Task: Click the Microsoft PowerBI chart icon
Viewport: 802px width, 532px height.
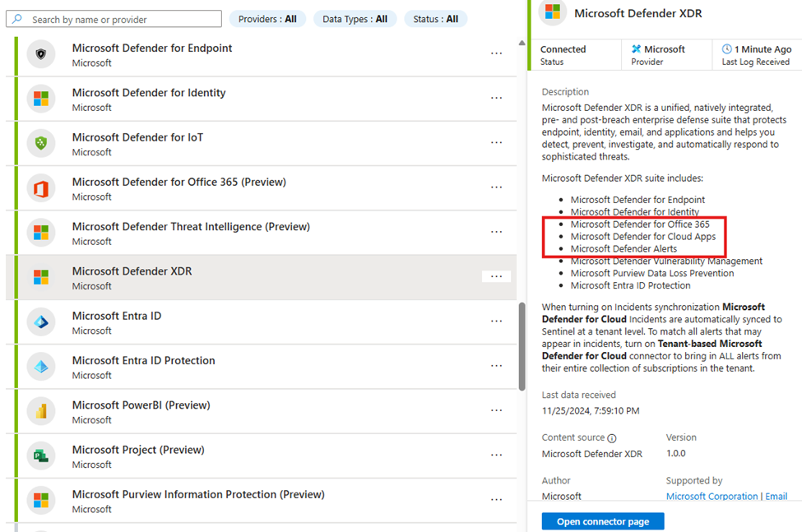Action: point(41,411)
